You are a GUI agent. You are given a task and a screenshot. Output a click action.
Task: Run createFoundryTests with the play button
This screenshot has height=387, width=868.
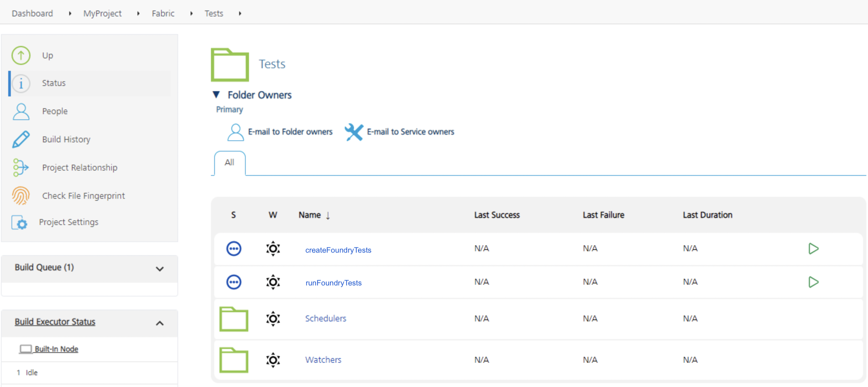coord(813,249)
